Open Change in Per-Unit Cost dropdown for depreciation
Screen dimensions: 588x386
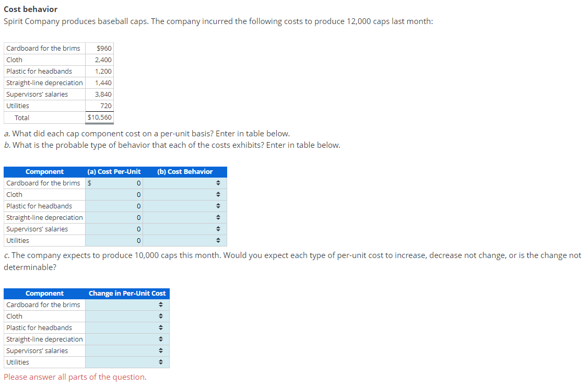(127, 340)
